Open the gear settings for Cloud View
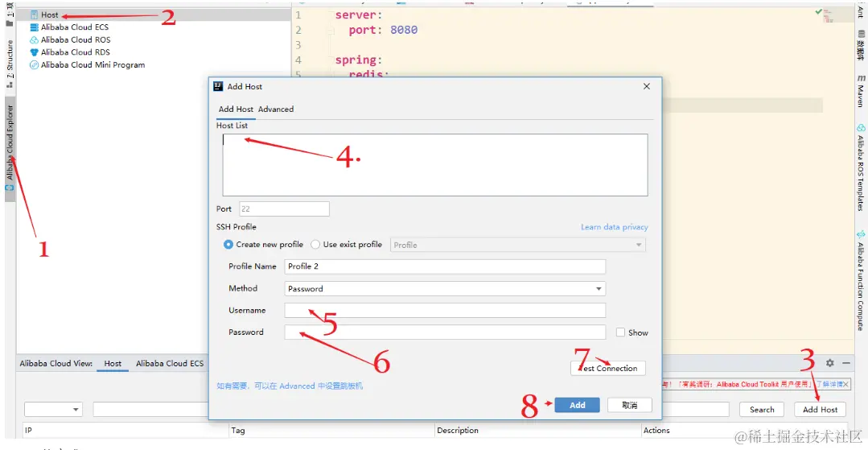This screenshot has width=868, height=450. click(x=830, y=363)
